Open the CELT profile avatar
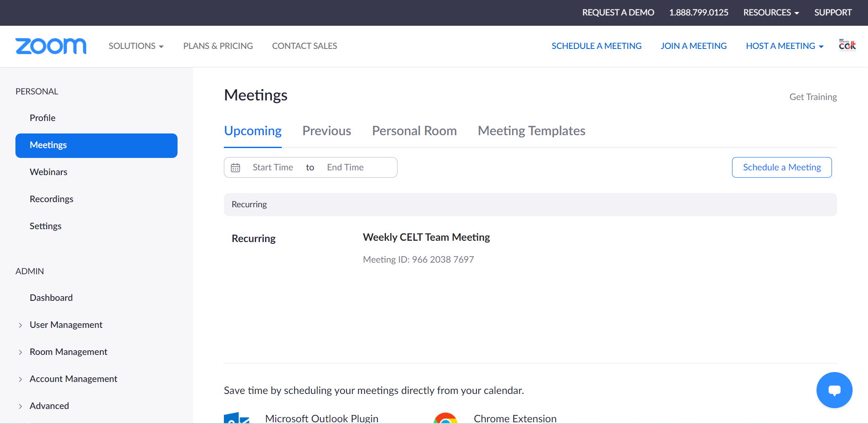Viewport: 868px width, 424px height. pos(847,45)
